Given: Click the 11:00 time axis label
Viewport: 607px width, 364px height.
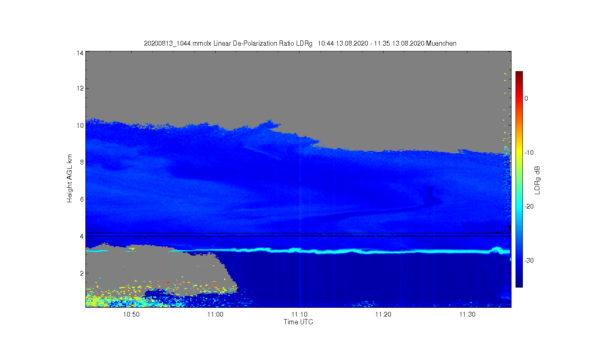Looking at the screenshot, I should click(215, 314).
